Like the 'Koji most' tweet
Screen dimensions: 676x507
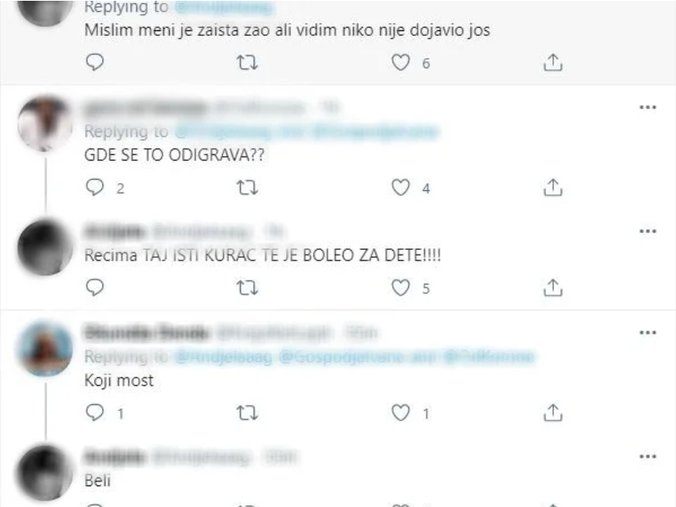click(x=401, y=413)
